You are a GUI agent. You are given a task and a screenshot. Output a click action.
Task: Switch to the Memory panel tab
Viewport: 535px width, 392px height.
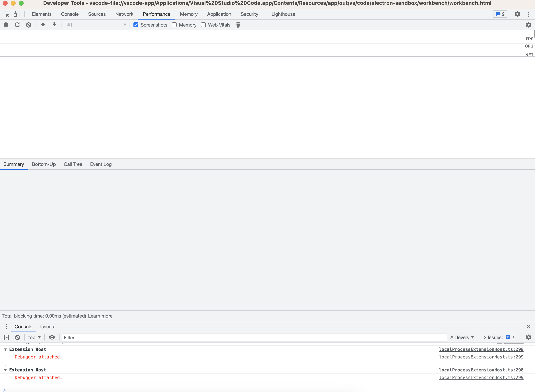(x=189, y=14)
